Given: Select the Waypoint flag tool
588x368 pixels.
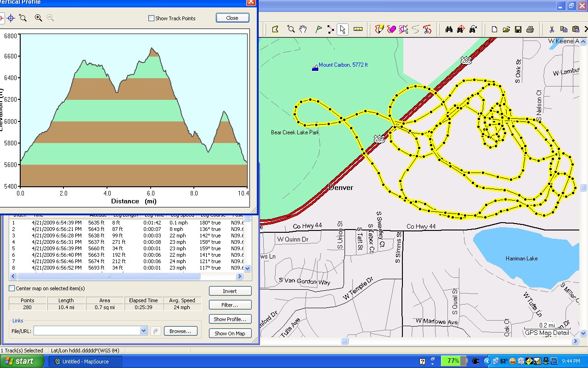Looking at the screenshot, I should (318, 29).
